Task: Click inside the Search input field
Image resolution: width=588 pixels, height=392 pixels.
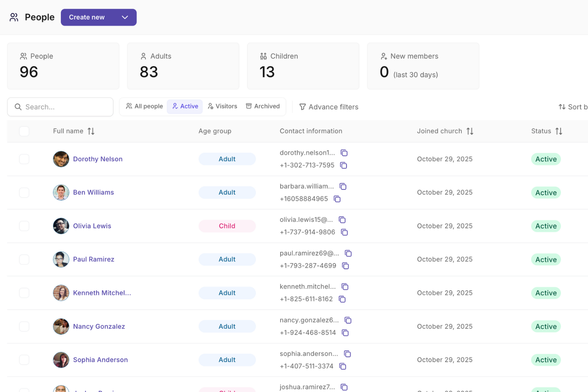Action: pyautogui.click(x=60, y=106)
